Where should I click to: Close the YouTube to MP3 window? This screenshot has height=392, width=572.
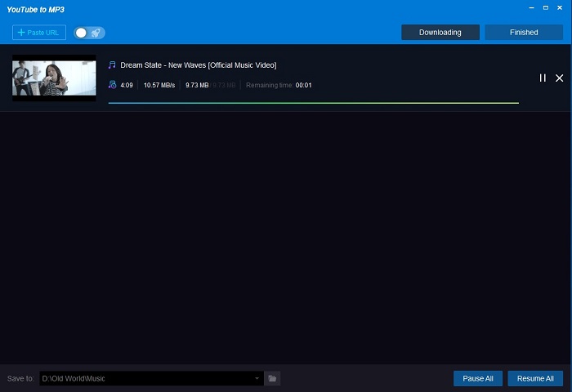[x=560, y=7]
